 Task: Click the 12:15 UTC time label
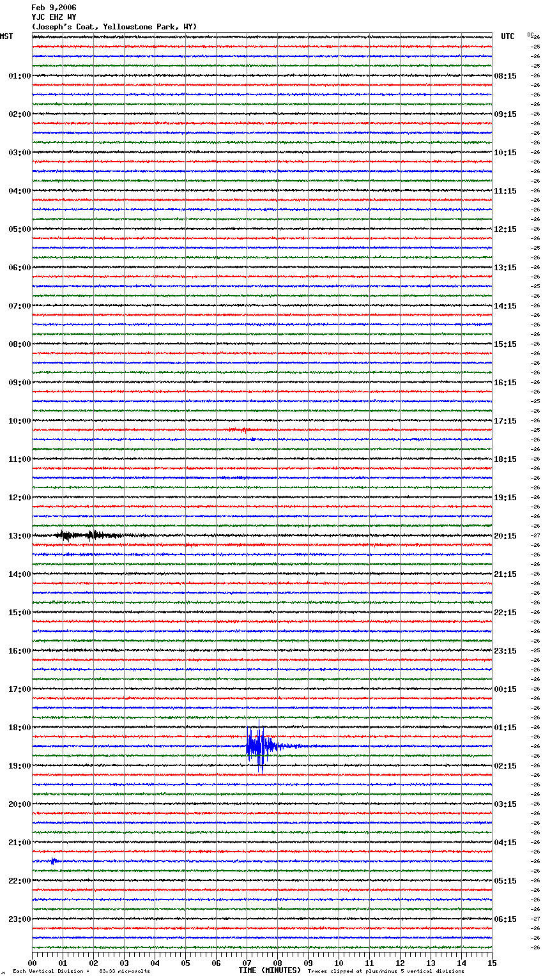pos(505,229)
